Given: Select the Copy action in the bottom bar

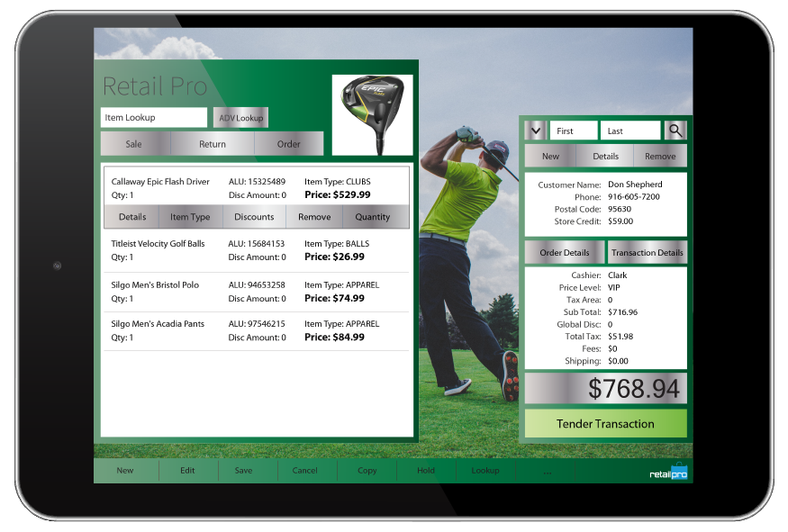Looking at the screenshot, I should (x=366, y=470).
